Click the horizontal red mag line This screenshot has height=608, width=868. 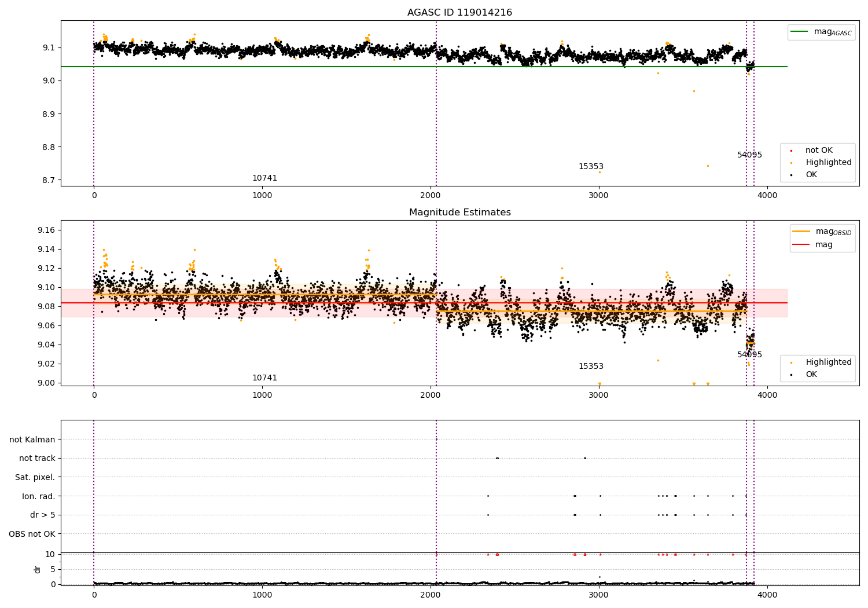pyautogui.click(x=424, y=303)
